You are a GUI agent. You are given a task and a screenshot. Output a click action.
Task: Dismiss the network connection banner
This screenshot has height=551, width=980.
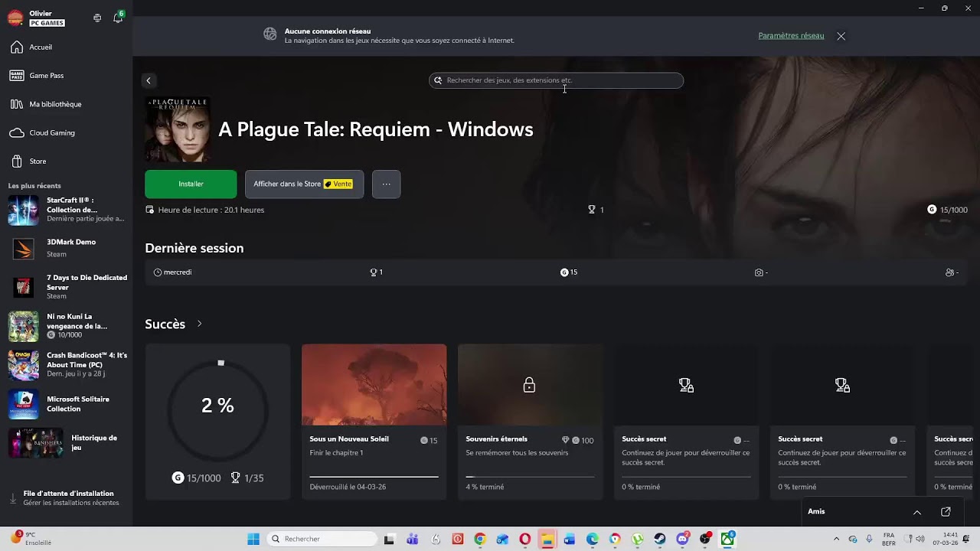(841, 36)
